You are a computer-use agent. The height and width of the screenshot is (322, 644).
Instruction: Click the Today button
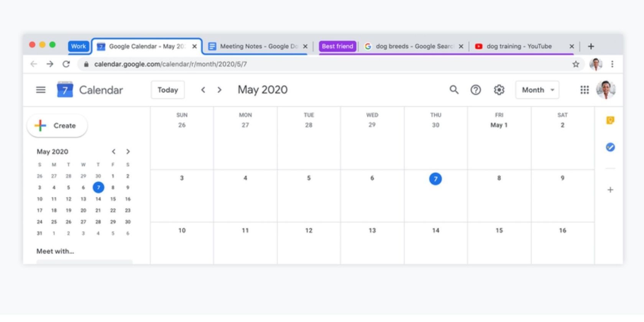pos(168,90)
